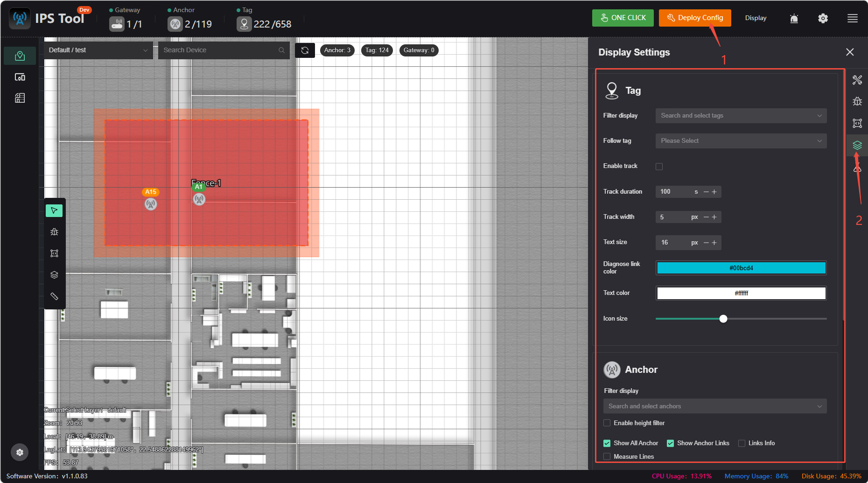Decrease Track width value
The width and height of the screenshot is (868, 483).
(706, 217)
